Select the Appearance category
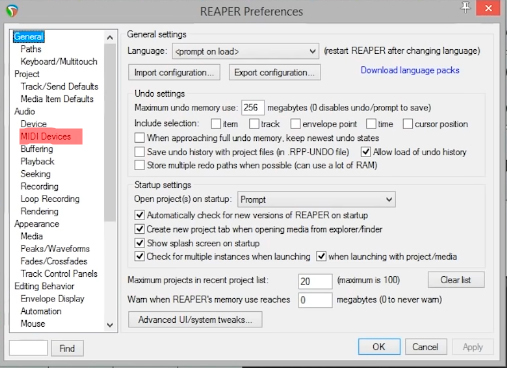This screenshot has height=368, width=507. coord(37,224)
